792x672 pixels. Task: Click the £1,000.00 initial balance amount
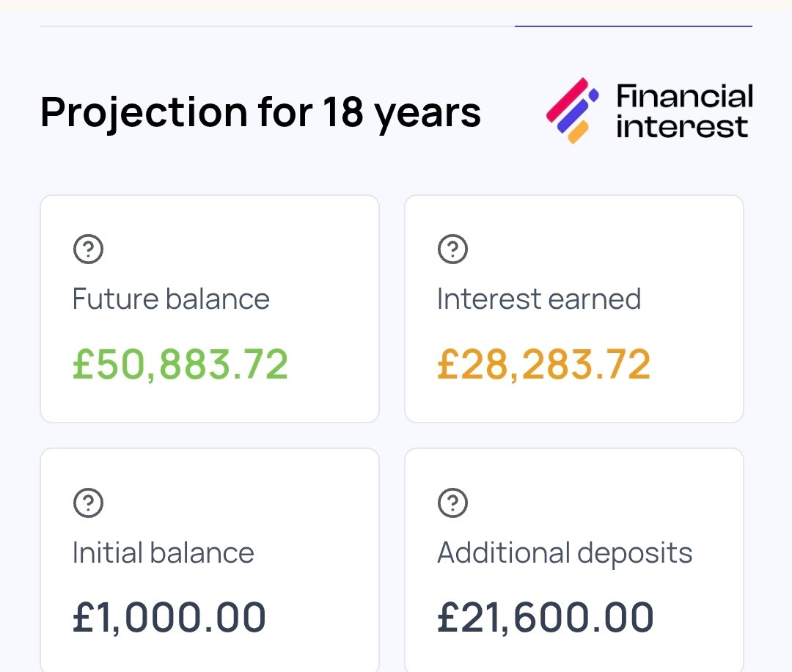tap(169, 617)
